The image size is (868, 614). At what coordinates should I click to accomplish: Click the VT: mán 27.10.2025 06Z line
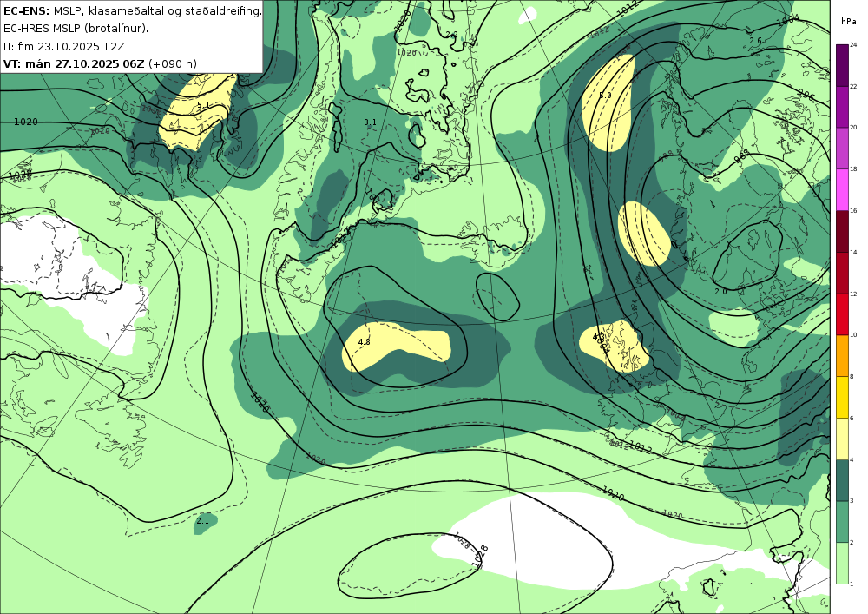click(100, 63)
